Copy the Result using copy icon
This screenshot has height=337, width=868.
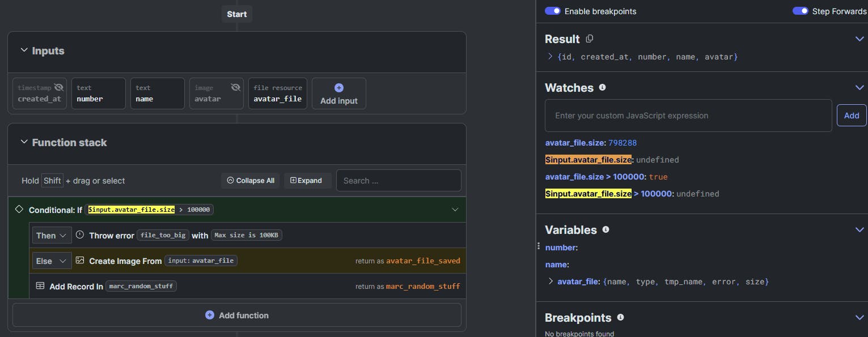tap(589, 39)
